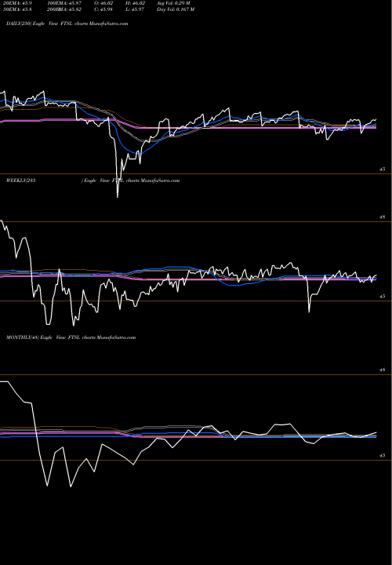Viewport: 392px width, 565px height.
Task: Click the DAILY(250) Eagle View chart title
Action: [67, 24]
